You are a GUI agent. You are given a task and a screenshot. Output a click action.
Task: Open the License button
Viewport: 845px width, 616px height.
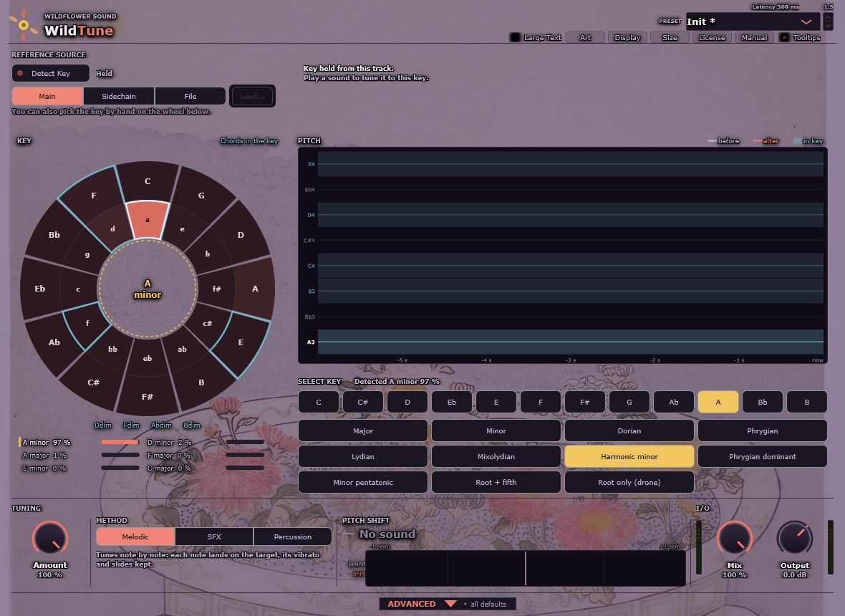(712, 37)
